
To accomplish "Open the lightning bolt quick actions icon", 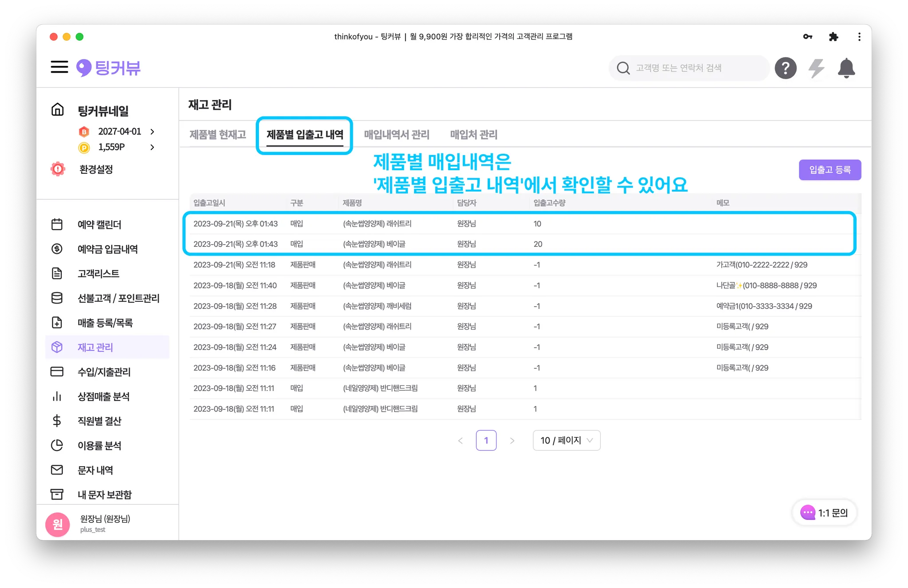I will coord(816,68).
